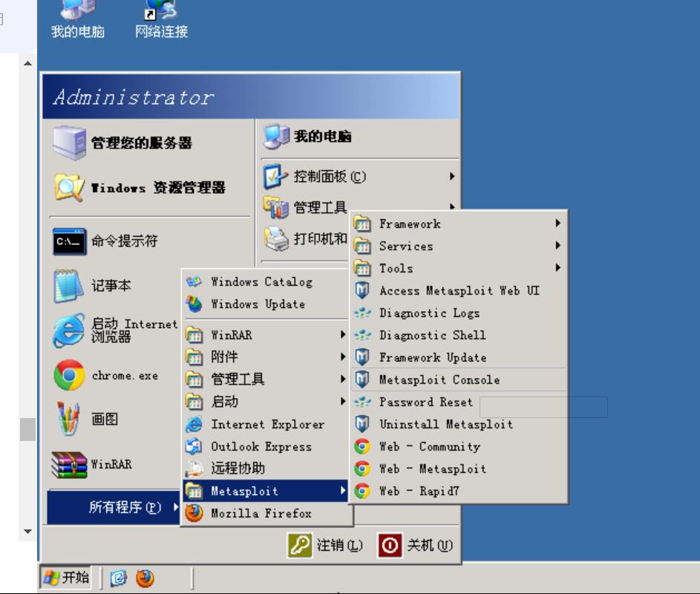Viewport: 700px width, 594px height.
Task: Open Windows Catalog
Action: tap(265, 282)
